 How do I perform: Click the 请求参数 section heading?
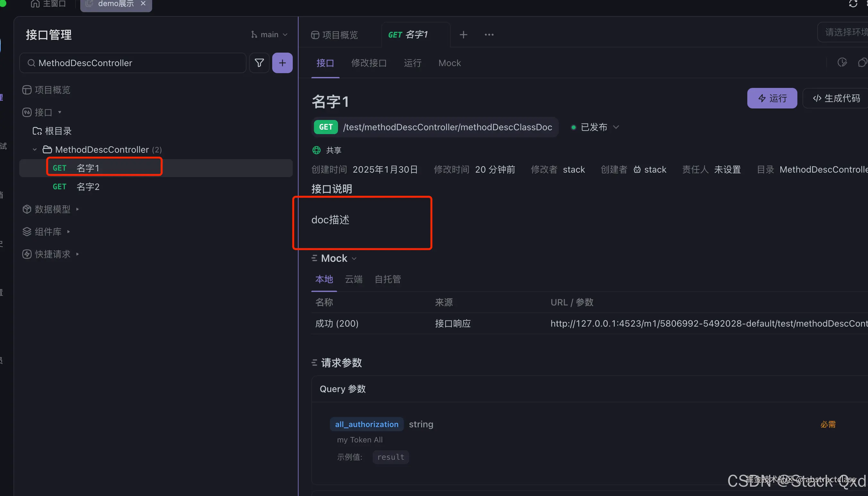341,363
